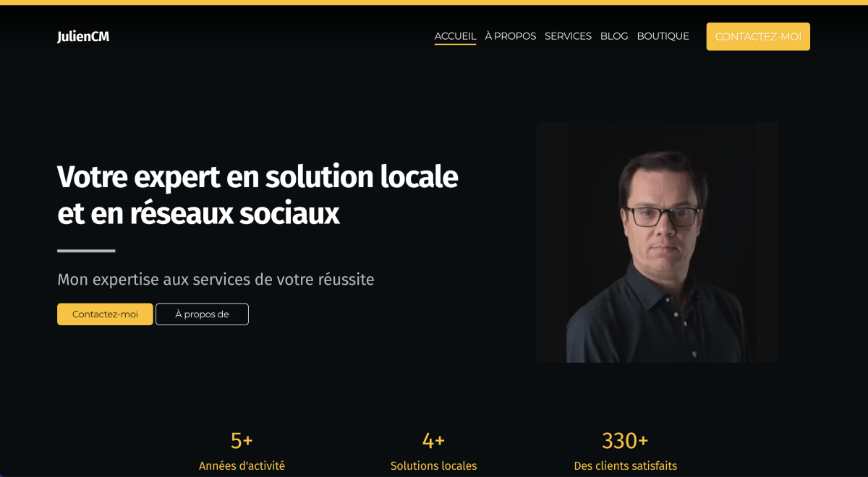Open the SERVICES menu link
Screen dimensions: 868x477
pyautogui.click(x=568, y=36)
